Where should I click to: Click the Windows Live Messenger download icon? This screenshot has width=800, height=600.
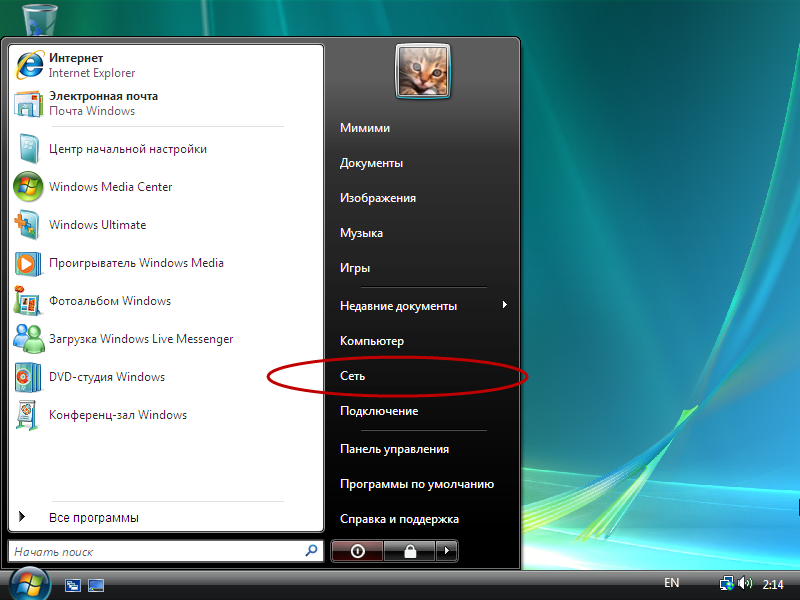click(x=29, y=339)
